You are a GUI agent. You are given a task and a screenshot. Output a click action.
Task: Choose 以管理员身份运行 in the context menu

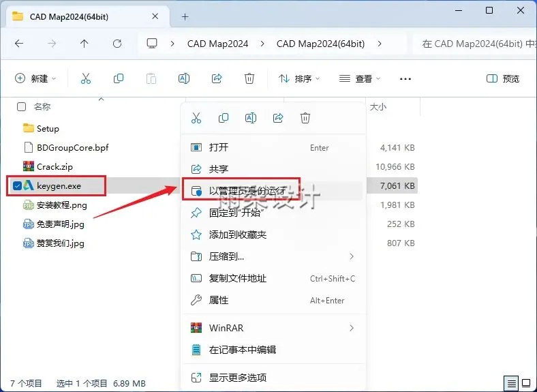coord(273,191)
